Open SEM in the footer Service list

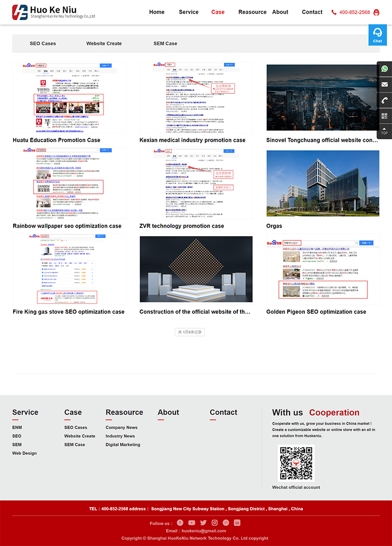17,444
